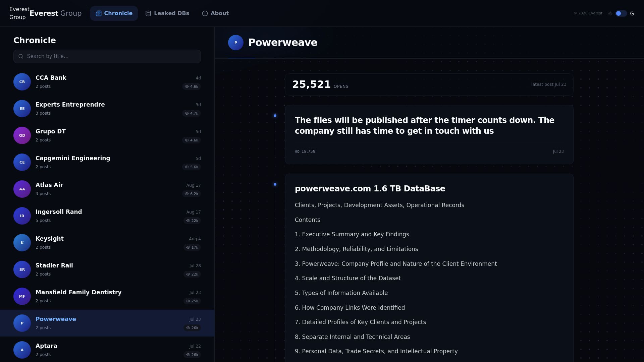The width and height of the screenshot is (644, 362).
Task: Click the sun light-mode icon
Action: pos(610,13)
